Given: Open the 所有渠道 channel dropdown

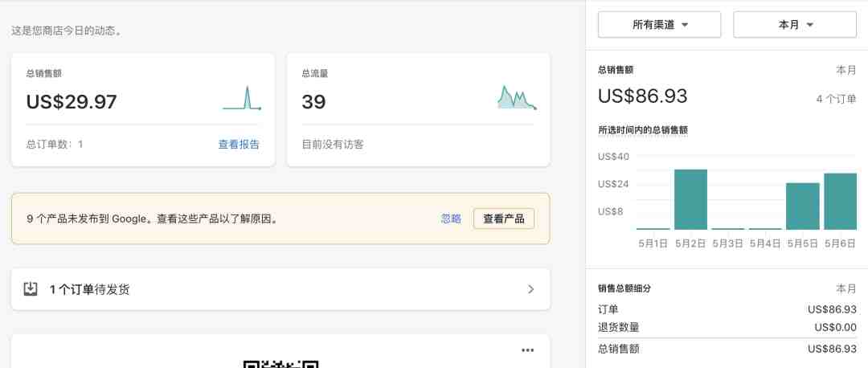Looking at the screenshot, I should [x=659, y=25].
